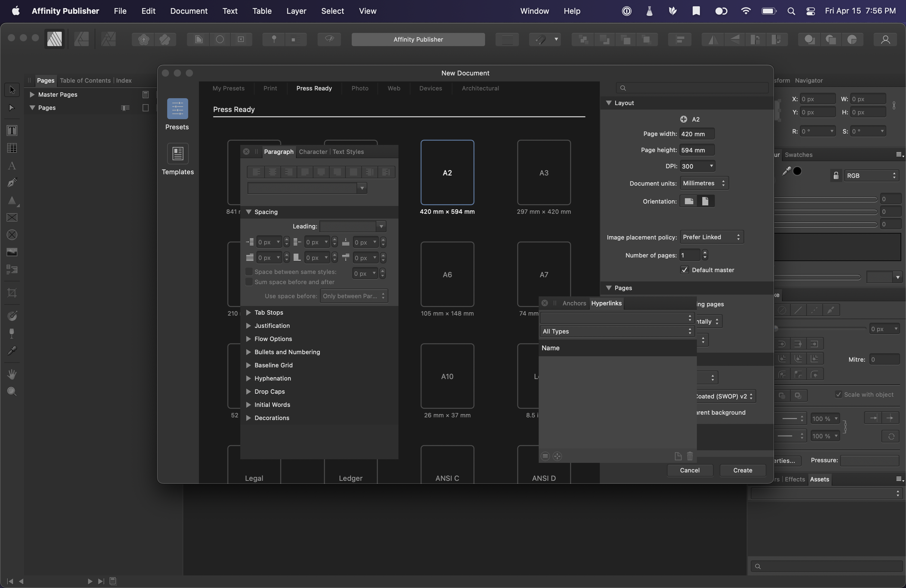Switch to Photo presets tab
This screenshot has width=906, height=588.
tap(360, 88)
